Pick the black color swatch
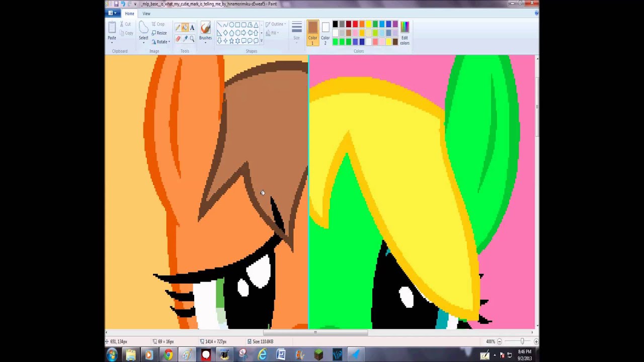 (x=335, y=24)
